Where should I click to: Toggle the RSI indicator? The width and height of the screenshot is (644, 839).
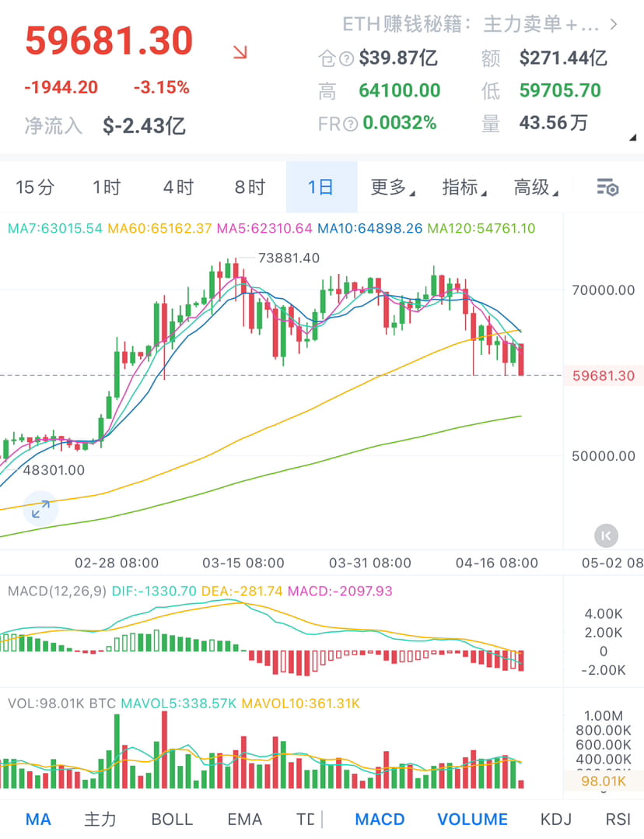point(618,819)
